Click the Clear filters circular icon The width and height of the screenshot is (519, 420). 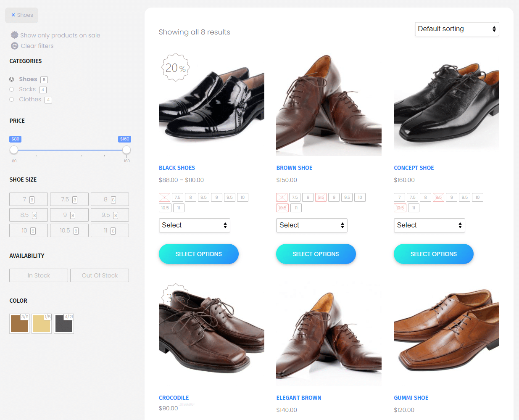click(15, 46)
